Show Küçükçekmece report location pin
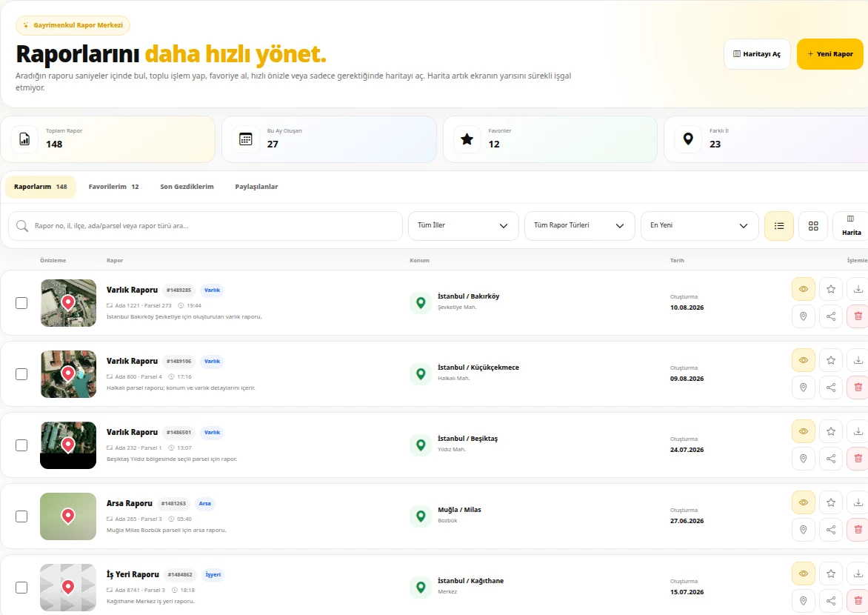This screenshot has height=615, width=868. 804,388
